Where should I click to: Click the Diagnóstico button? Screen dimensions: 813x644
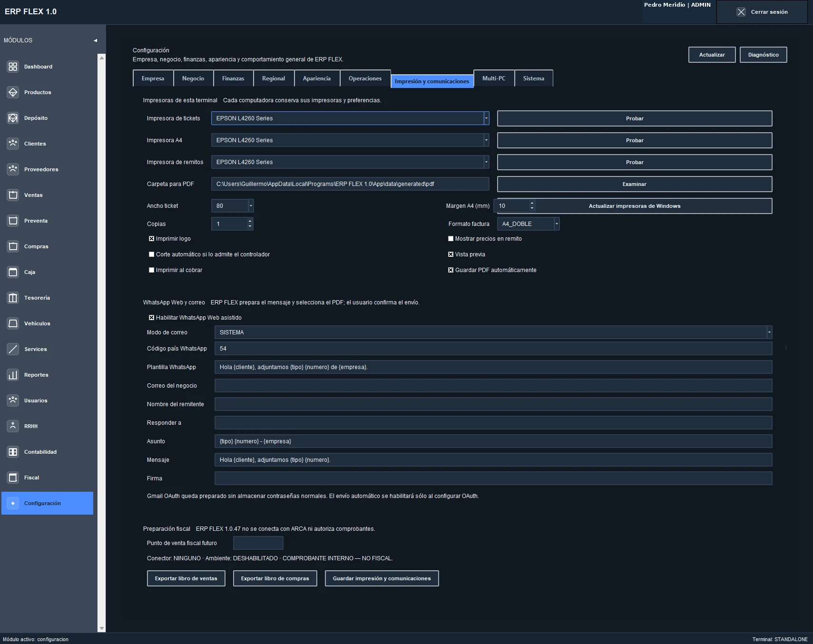tap(763, 55)
